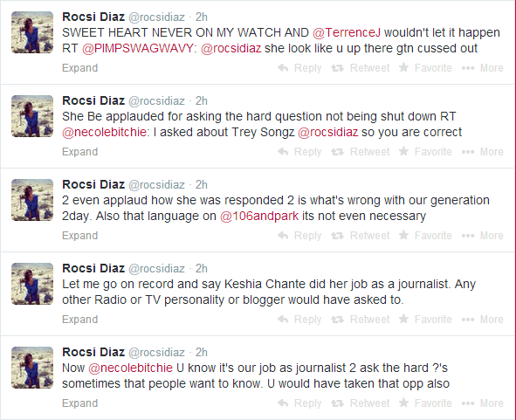Image resolution: width=516 pixels, height=420 pixels.
Task: Favorite the tweet about Trey Songz
Action: (425, 152)
